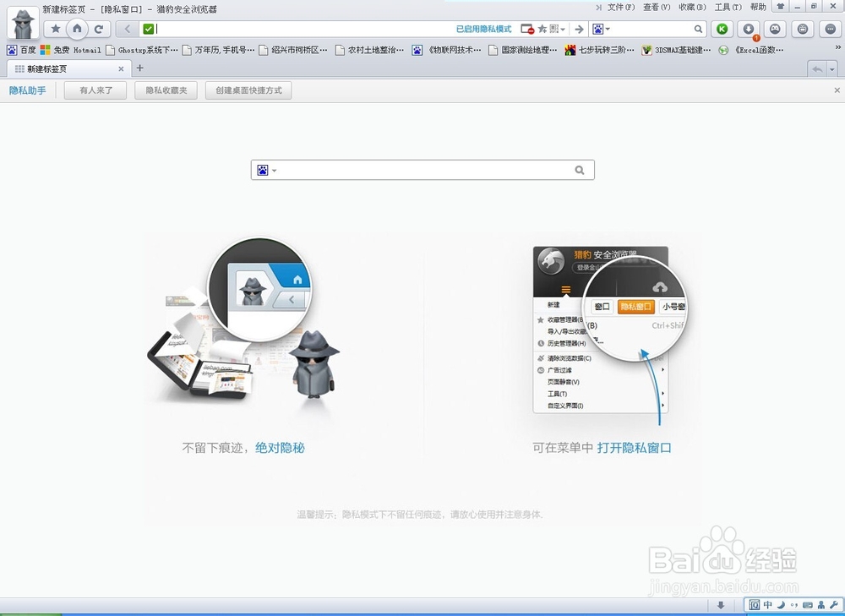Go back with the left arrow button
The height and width of the screenshot is (616, 845).
pyautogui.click(x=128, y=29)
